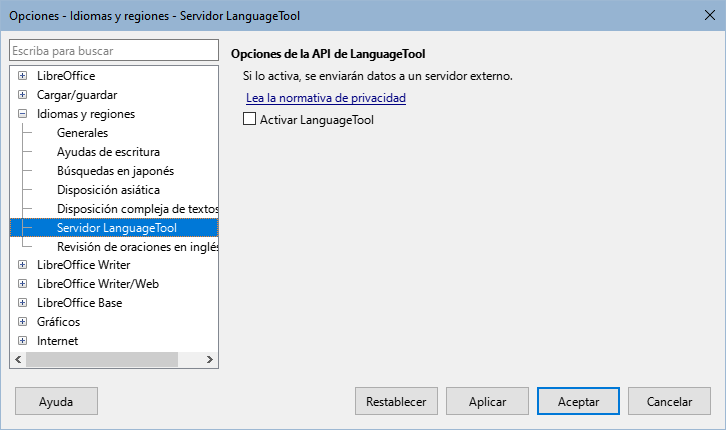Select Servidor LanguageTool entry
The image size is (726, 430).
[x=117, y=228]
